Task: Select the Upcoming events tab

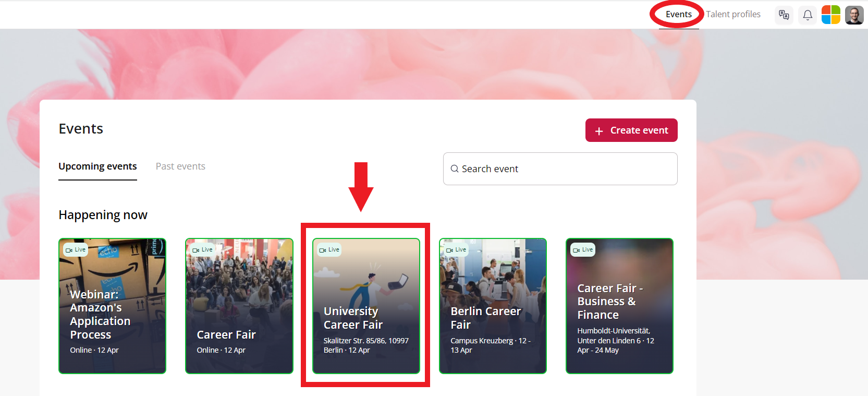Action: click(97, 166)
